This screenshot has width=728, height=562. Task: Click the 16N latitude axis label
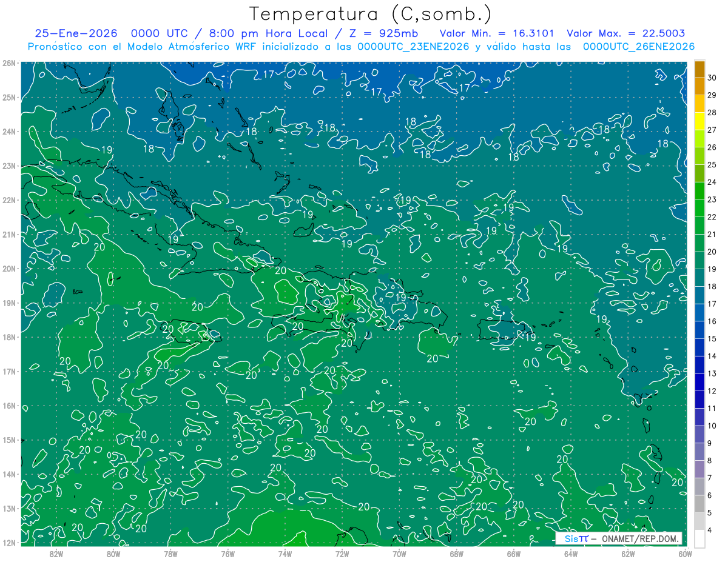8,406
